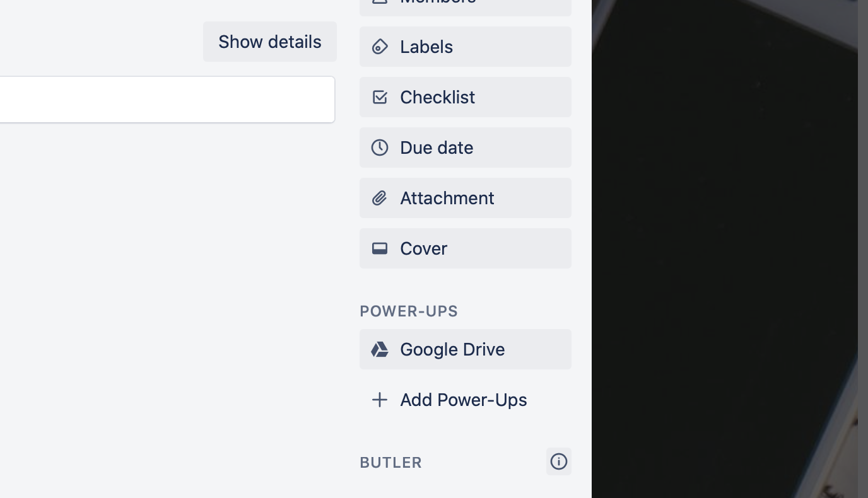Image resolution: width=868 pixels, height=498 pixels.
Task: Choose a Cover for the card
Action: (x=465, y=248)
